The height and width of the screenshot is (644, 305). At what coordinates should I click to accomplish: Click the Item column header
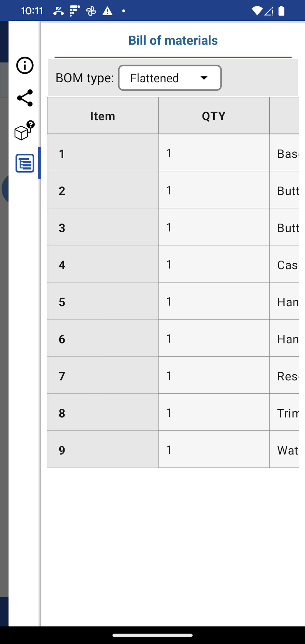[x=103, y=116]
